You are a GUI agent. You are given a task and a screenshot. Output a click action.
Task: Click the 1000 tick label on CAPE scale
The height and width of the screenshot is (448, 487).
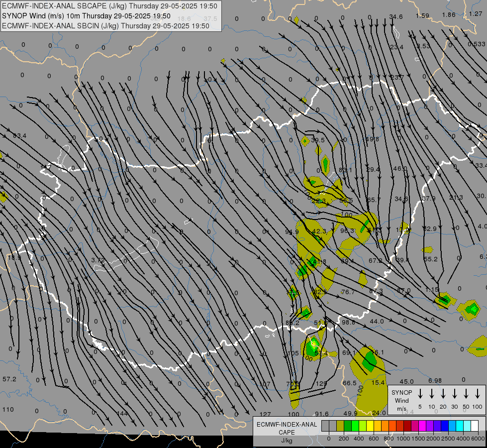pyautogui.click(x=403, y=439)
